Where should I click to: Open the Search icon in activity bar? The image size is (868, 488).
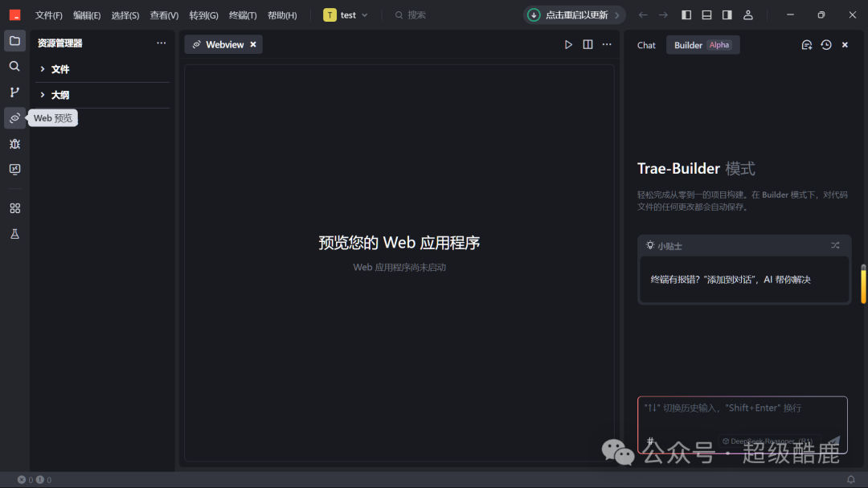[15, 67]
